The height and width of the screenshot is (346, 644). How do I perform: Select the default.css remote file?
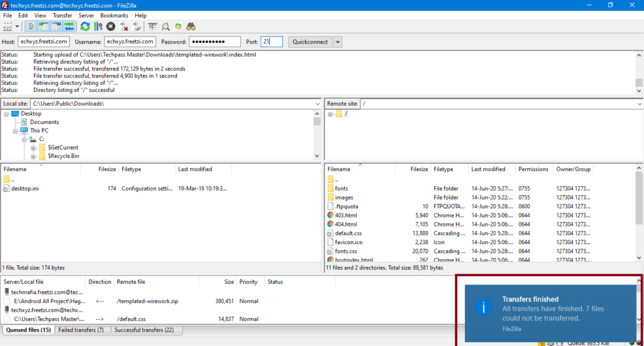pyautogui.click(x=348, y=233)
